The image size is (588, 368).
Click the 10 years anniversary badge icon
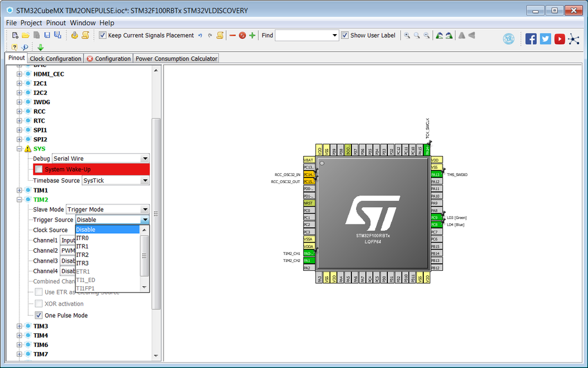pyautogui.click(x=509, y=39)
